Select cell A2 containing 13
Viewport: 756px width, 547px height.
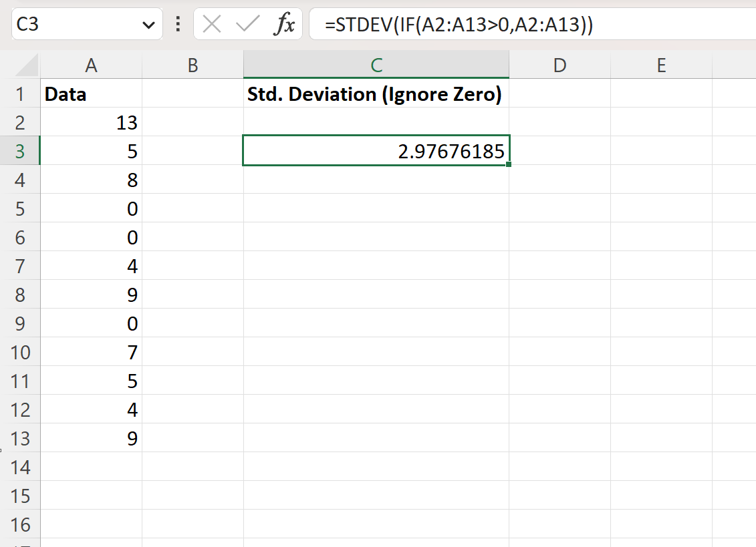[91, 123]
